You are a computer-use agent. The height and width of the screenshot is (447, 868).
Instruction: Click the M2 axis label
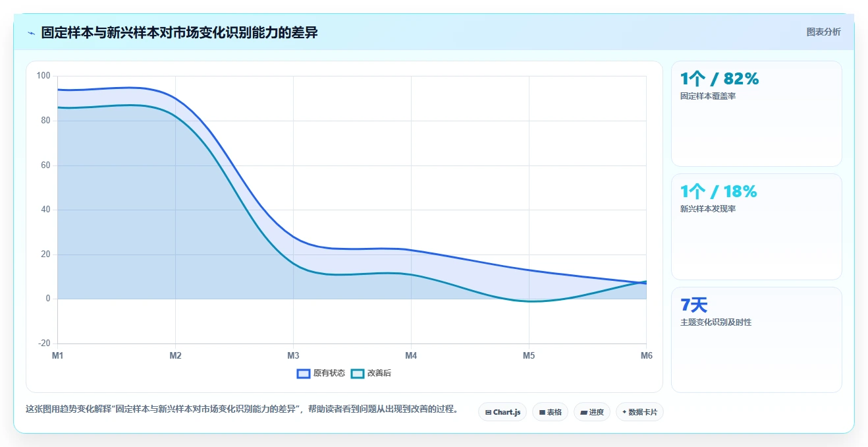click(175, 356)
